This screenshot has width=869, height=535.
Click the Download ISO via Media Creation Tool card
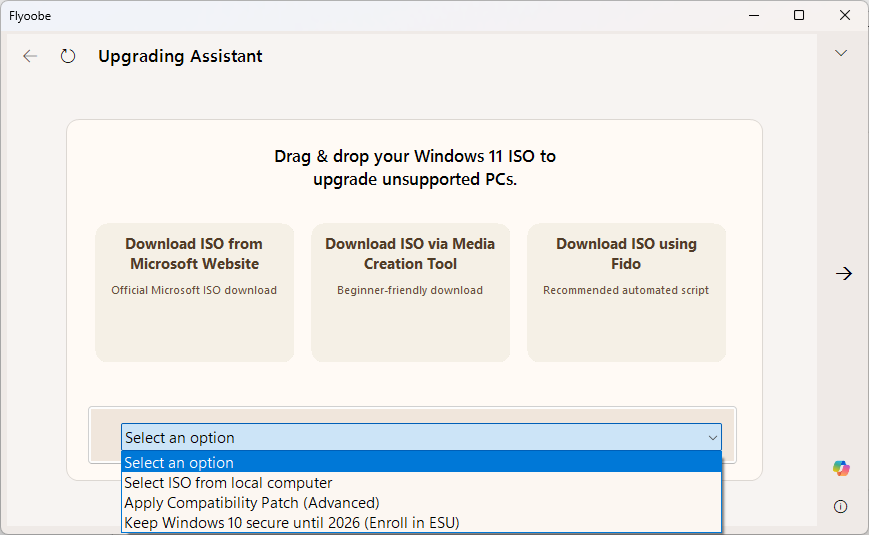[410, 291]
